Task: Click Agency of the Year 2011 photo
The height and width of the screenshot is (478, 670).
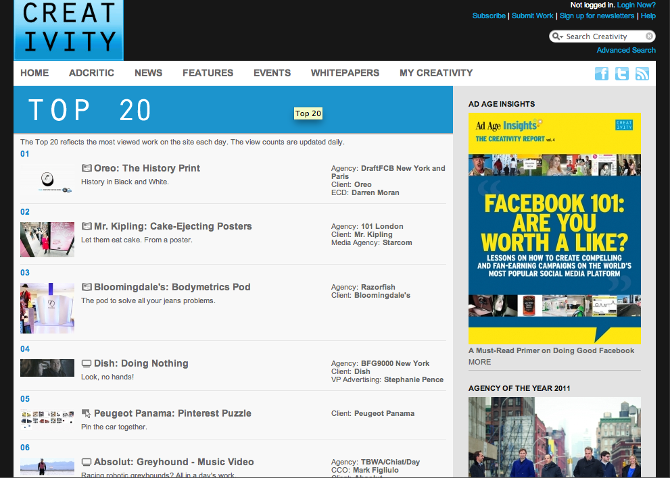Action: coord(555,437)
